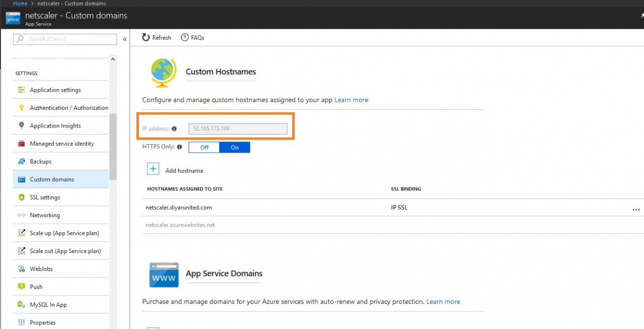This screenshot has width=644, height=329.
Task: Click the Managed service identity icon
Action: pyautogui.click(x=21, y=144)
